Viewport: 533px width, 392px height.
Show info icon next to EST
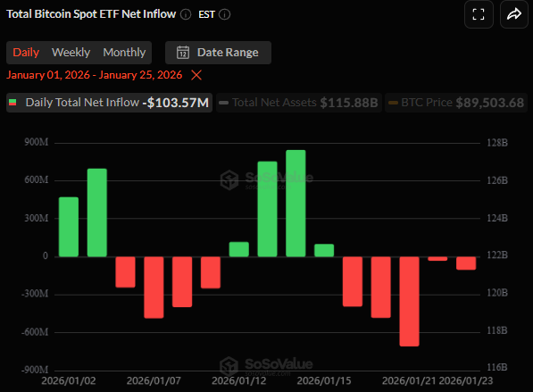coord(224,14)
